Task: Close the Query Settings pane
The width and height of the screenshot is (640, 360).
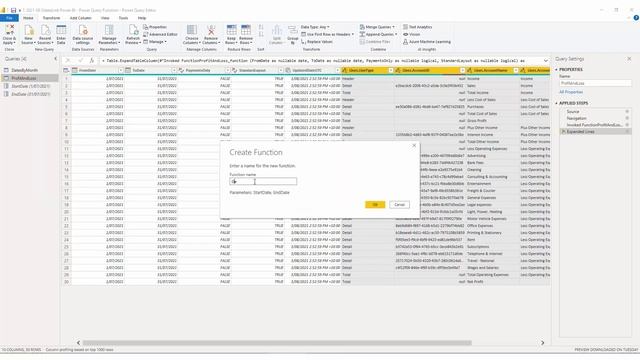Action: tap(629, 59)
